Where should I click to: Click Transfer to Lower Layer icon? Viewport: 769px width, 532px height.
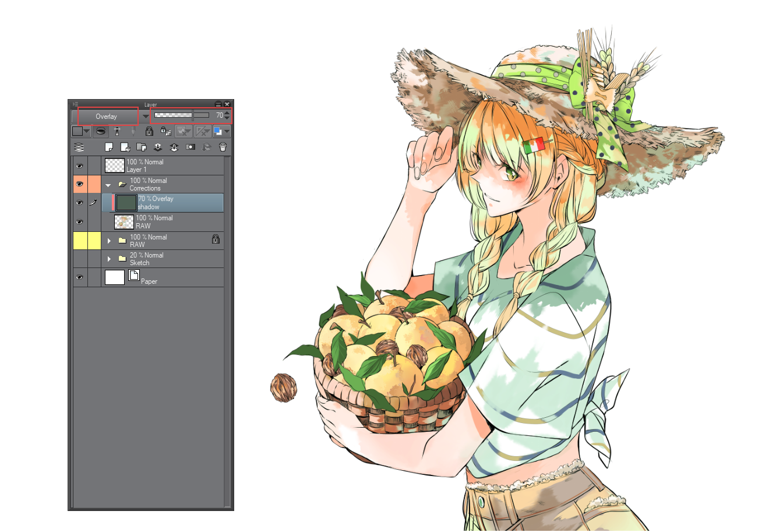tap(157, 147)
